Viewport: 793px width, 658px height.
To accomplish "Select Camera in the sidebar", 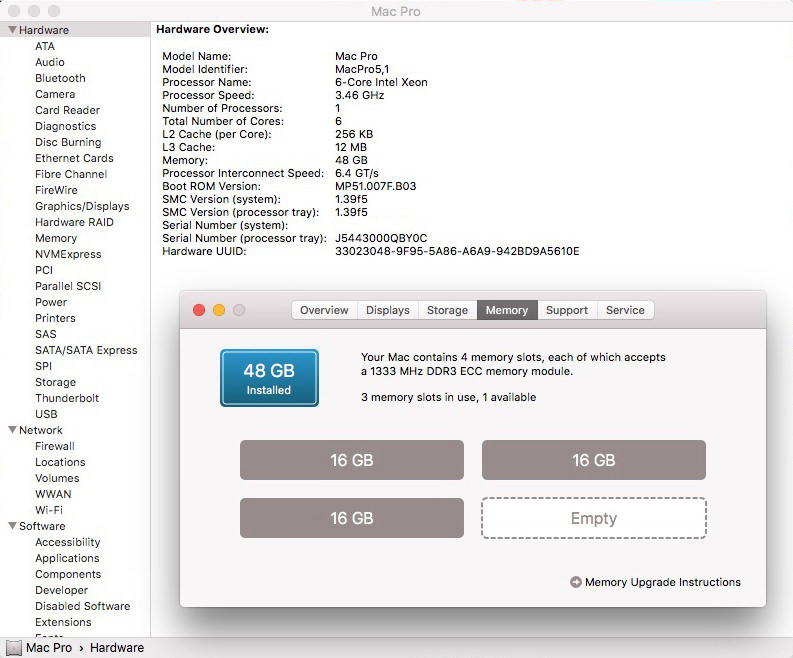I will click(55, 94).
